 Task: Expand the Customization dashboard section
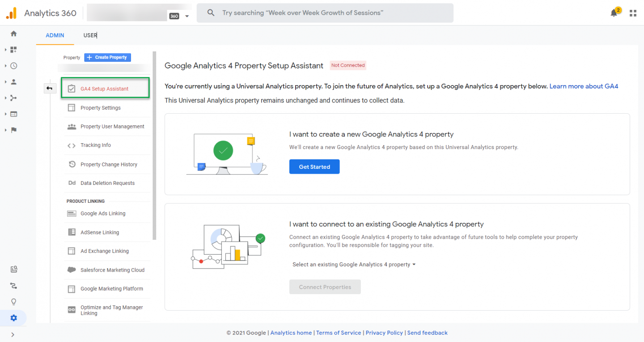coord(13,50)
